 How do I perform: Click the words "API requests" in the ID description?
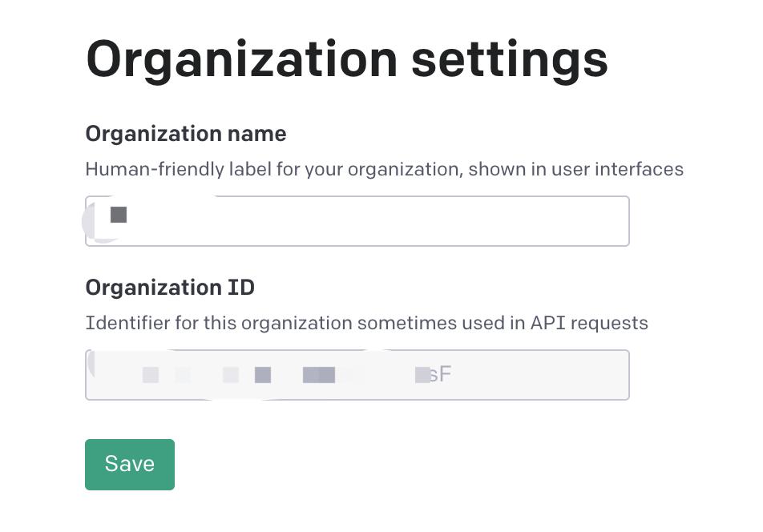(589, 323)
